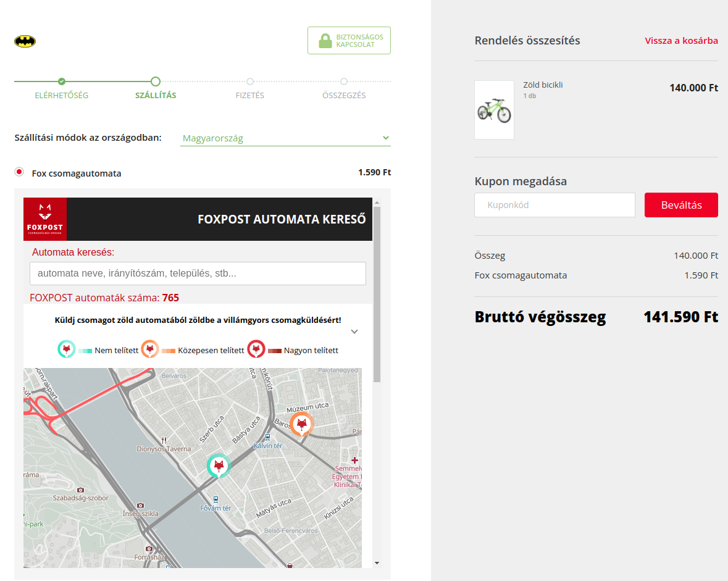Image resolution: width=728 pixels, height=581 pixels.
Task: Click the orange 'Közepesen telített' legend fox icon
Action: (150, 349)
